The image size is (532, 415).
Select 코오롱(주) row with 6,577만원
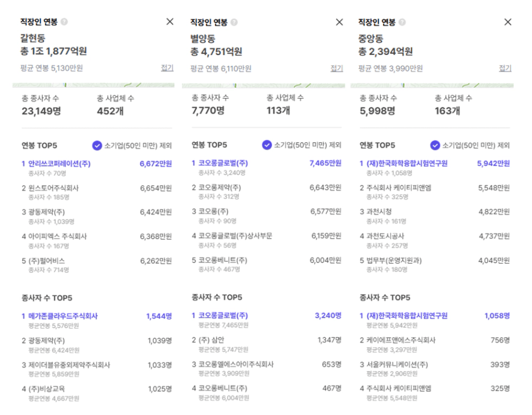[266, 216]
